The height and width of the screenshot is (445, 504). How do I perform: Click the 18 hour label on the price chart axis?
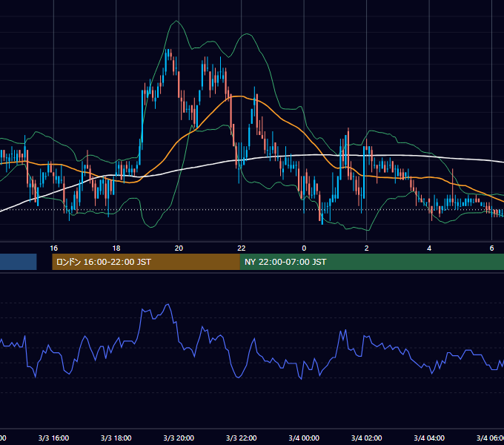[x=116, y=248]
